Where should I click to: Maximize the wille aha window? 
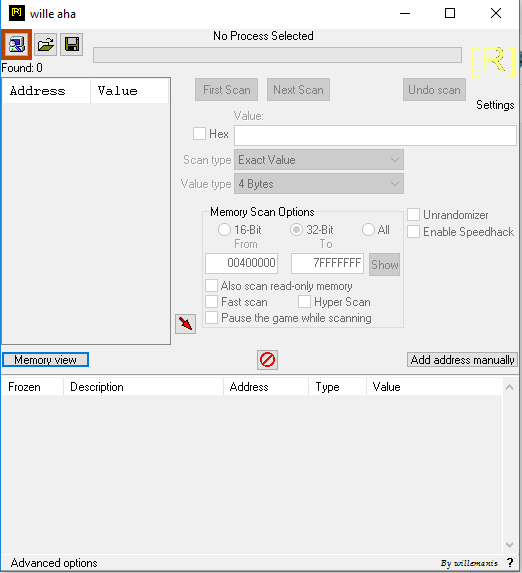click(x=450, y=14)
